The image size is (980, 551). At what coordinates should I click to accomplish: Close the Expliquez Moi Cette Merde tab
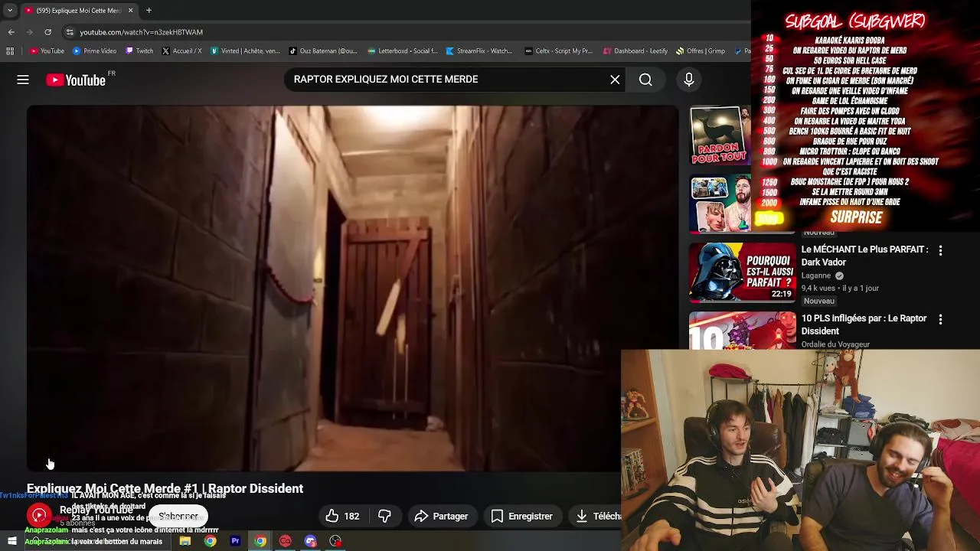click(x=130, y=11)
